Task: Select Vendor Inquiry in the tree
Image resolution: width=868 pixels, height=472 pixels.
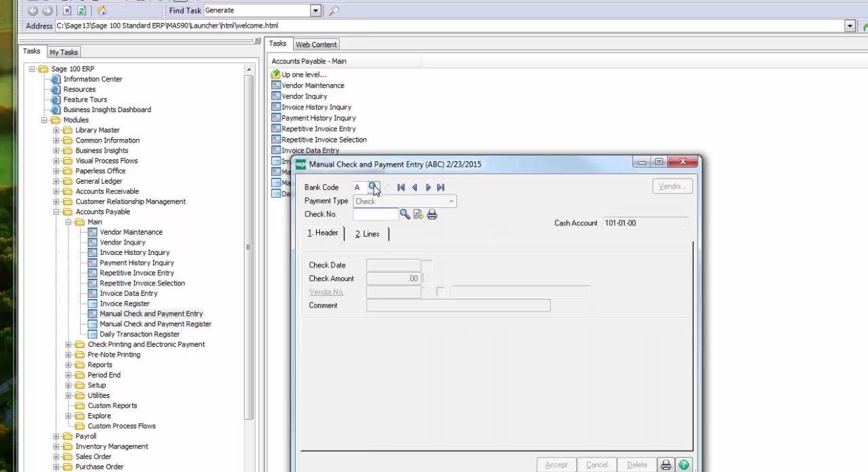Action: [x=123, y=243]
